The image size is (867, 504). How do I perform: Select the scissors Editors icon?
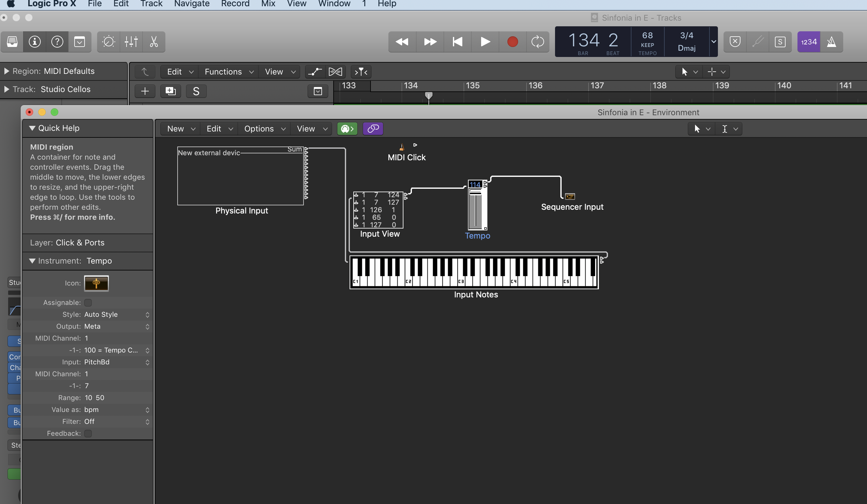(154, 42)
